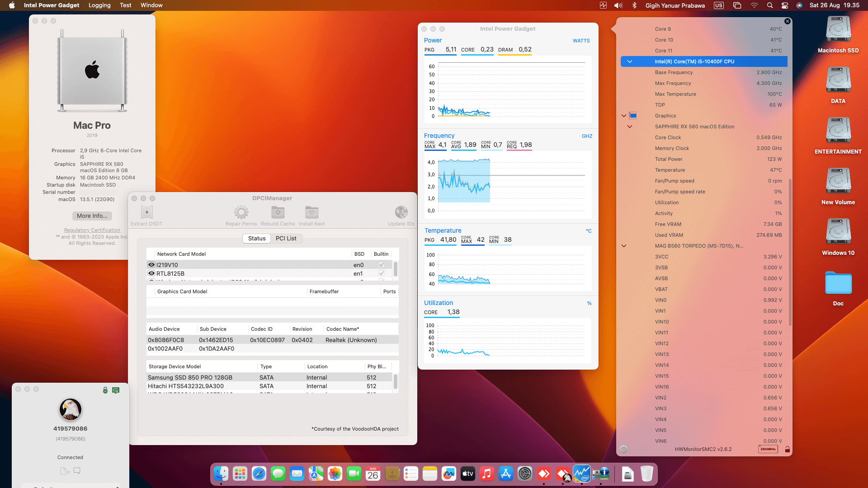Uncheck the Builtin checkbox for en0
Viewport: 868px width, 488px height.
(381, 264)
